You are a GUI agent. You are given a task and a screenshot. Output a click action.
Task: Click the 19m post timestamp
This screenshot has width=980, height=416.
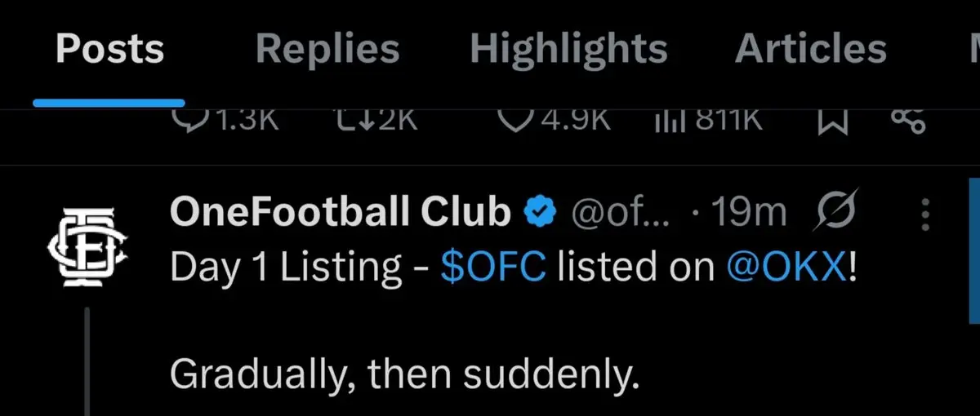coord(748,213)
